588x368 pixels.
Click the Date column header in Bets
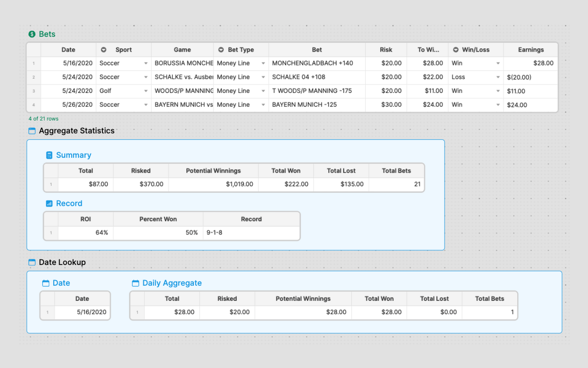[x=68, y=50]
